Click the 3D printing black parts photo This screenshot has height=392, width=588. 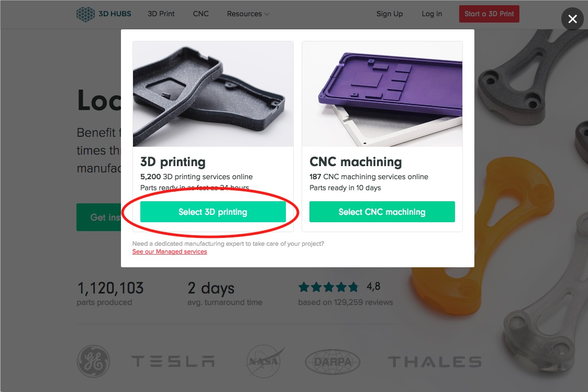coord(213,94)
